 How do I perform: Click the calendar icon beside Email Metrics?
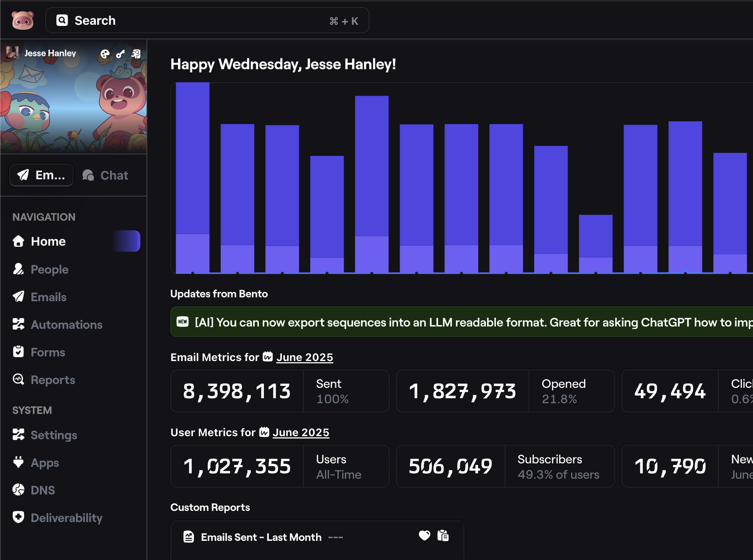(268, 356)
